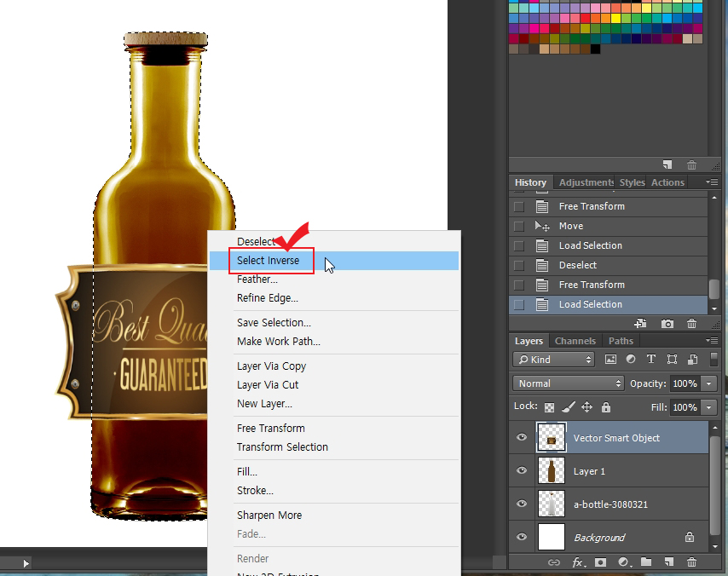The image size is (728, 576).
Task: Choose Save Selection... menu item
Action: (x=274, y=323)
